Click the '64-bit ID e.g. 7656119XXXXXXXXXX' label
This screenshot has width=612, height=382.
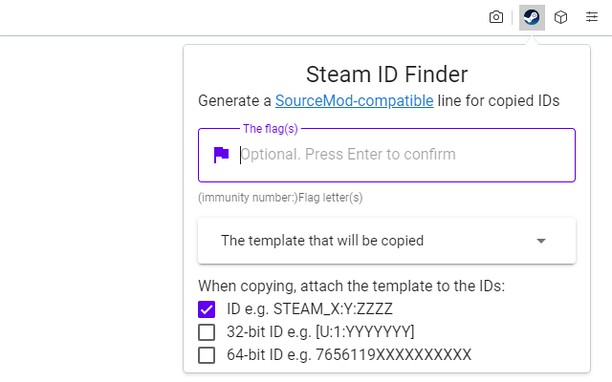[x=349, y=355]
